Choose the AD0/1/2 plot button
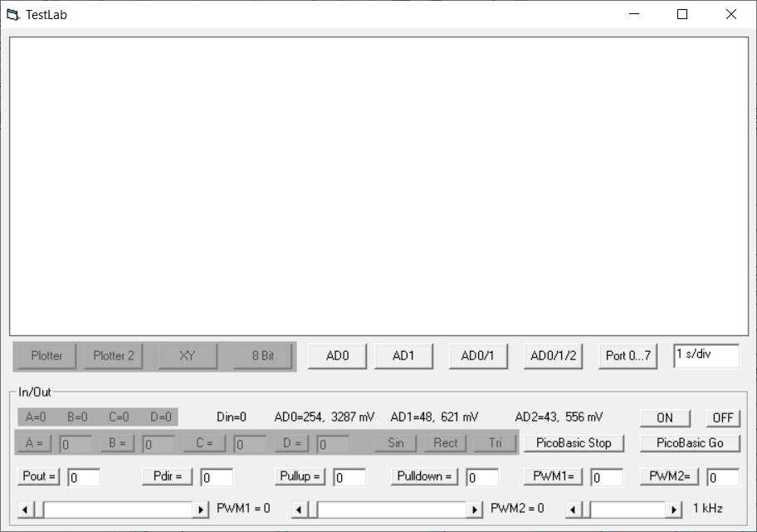This screenshot has width=757, height=532. coord(553,356)
